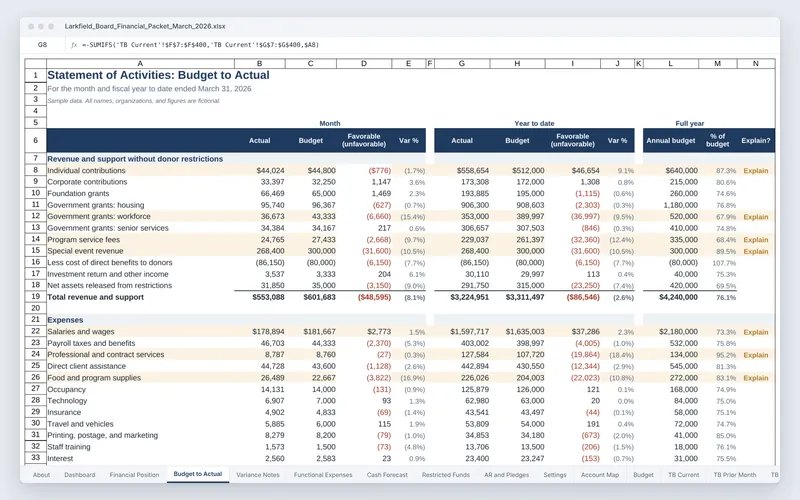Click the Explain flag for Special event revenue

coord(756,251)
